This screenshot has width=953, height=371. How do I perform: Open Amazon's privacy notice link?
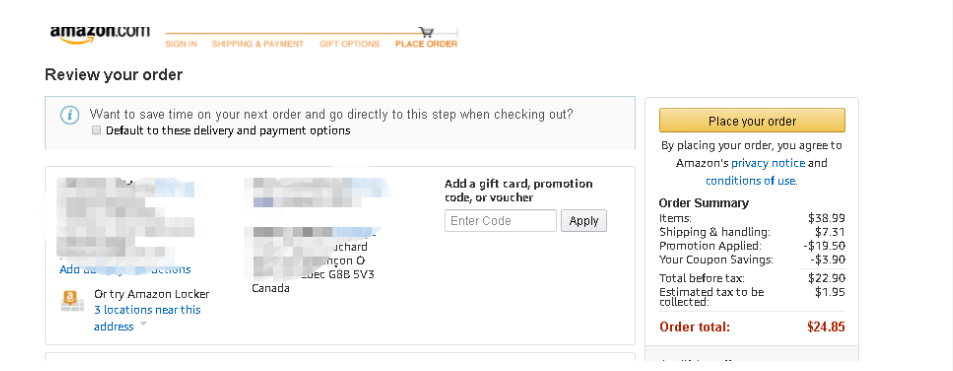768,163
